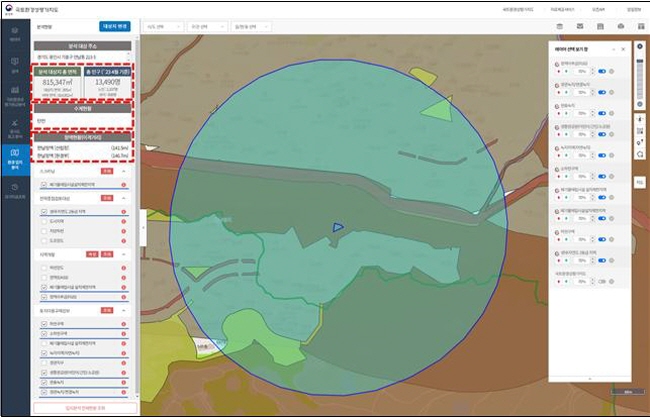This screenshot has width=650, height=417.
Task: Click the opacity stepper in the layer panel's 완충녹지 row
Action: 592,114
